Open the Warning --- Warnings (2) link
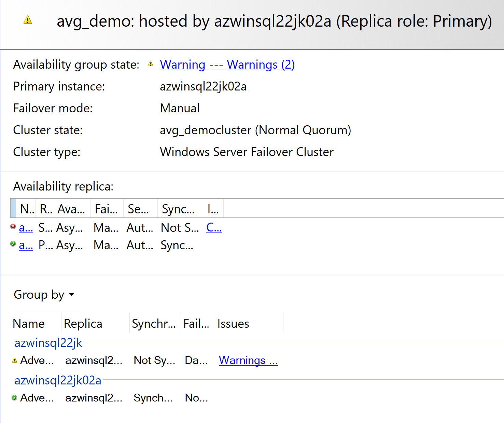 tap(227, 64)
